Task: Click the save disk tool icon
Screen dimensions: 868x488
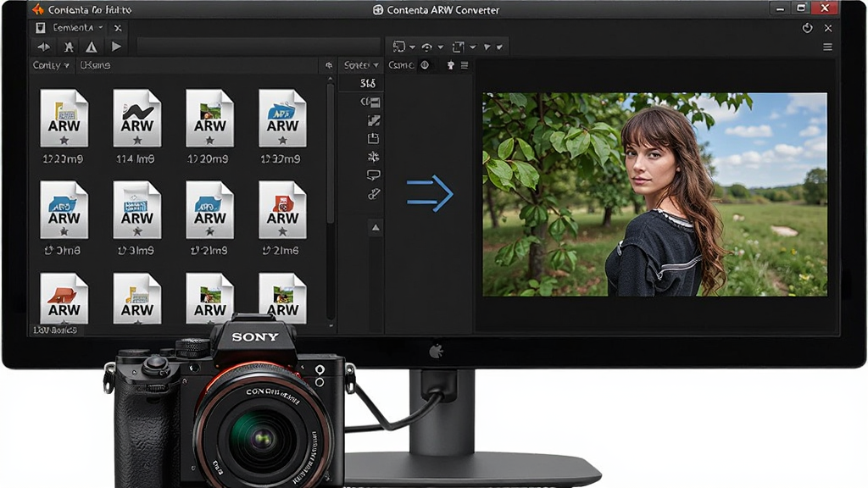Action: click(x=373, y=138)
